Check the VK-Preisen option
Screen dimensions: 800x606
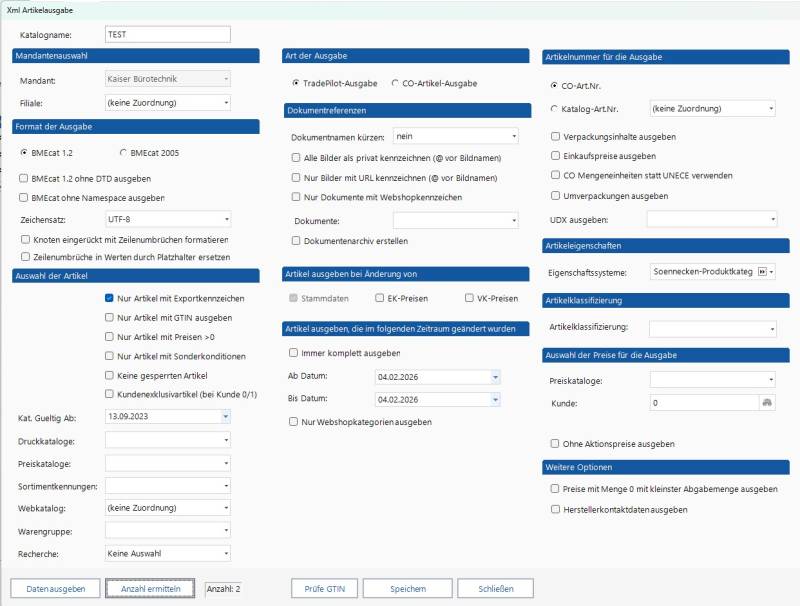tap(470, 298)
